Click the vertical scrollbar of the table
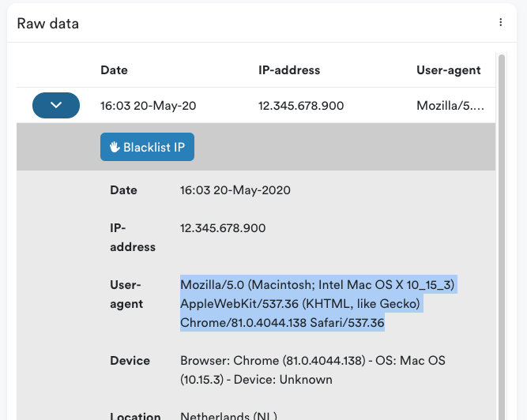The image size is (527, 420). pos(502,236)
